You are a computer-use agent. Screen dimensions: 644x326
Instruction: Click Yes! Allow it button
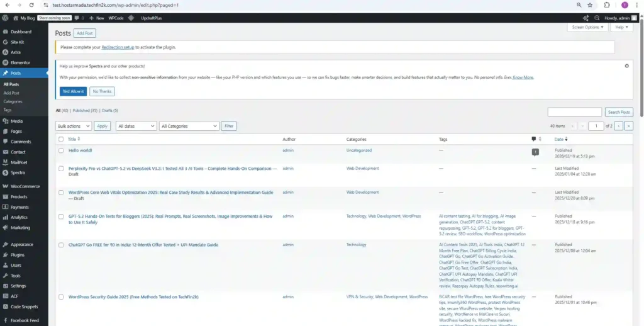(73, 91)
